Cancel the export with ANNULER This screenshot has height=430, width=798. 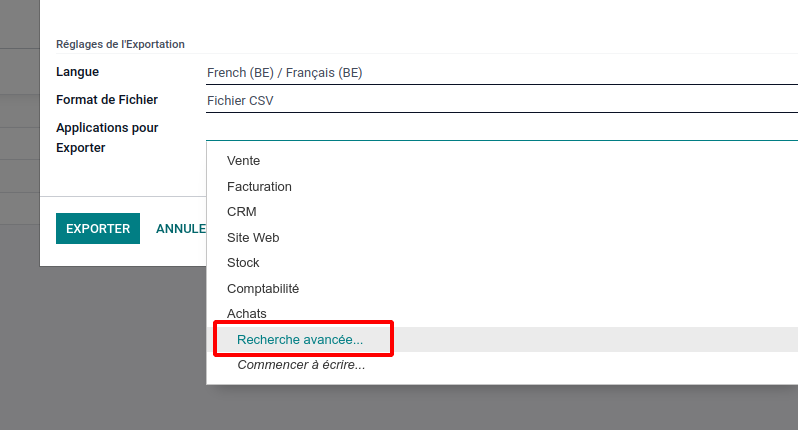(x=181, y=228)
